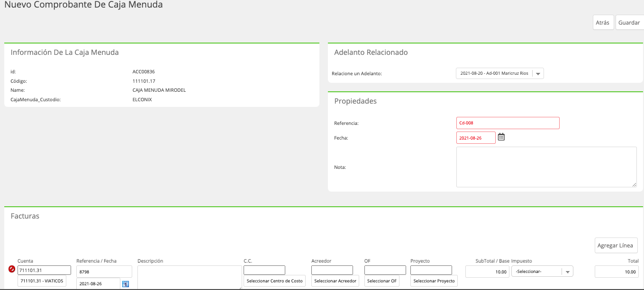Edit the invoice reference field 8798
Screen dimensions: 644x290
click(x=104, y=272)
